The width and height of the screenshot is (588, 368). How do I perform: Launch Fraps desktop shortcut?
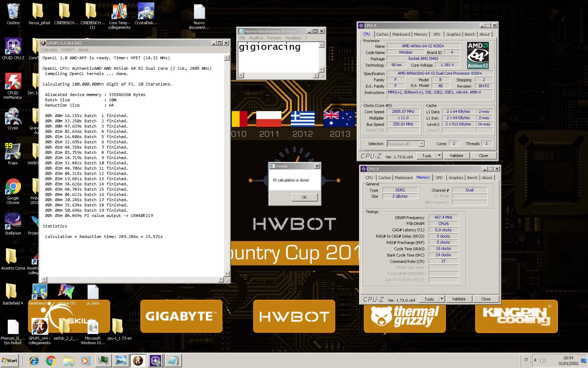13,154
